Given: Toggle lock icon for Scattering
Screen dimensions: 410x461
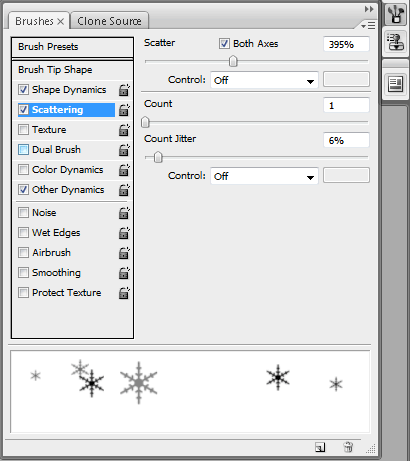Looking at the screenshot, I should pos(124,110).
